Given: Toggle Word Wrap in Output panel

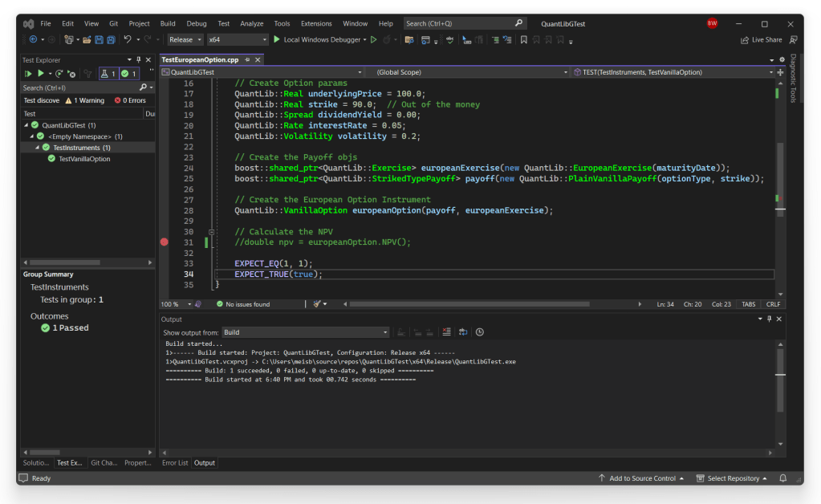Looking at the screenshot, I should point(463,332).
